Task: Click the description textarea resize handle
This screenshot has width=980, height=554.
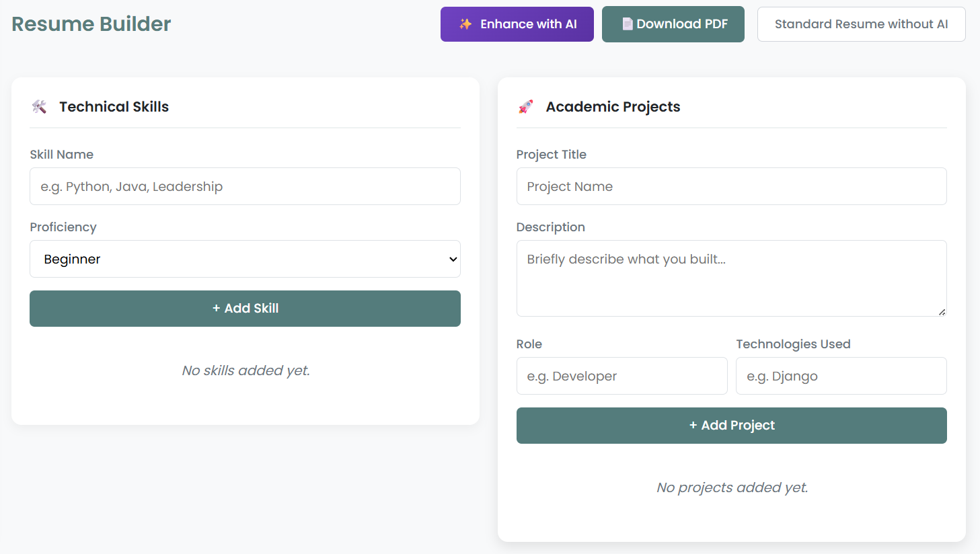Action: click(x=942, y=311)
